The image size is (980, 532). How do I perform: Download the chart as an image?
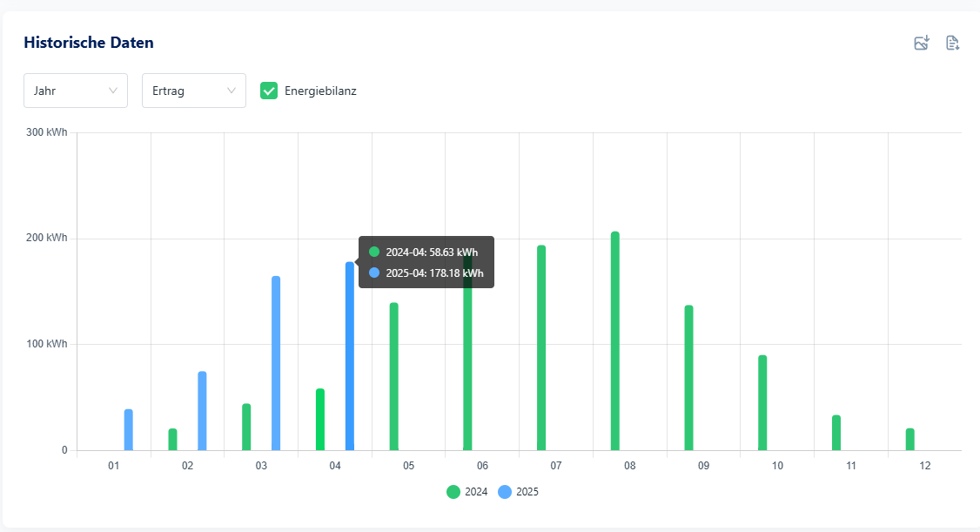click(x=922, y=43)
